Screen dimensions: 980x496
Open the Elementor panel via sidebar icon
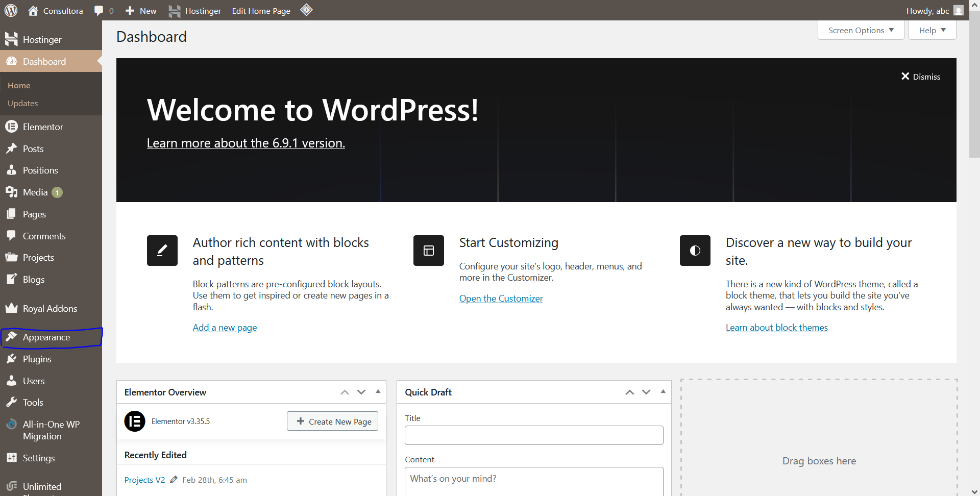[12, 127]
